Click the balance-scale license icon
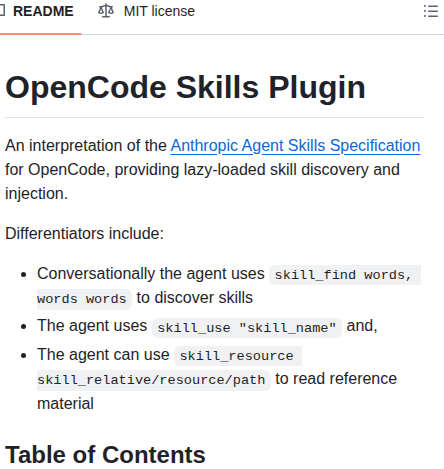This screenshot has height=469, width=444. click(x=106, y=11)
